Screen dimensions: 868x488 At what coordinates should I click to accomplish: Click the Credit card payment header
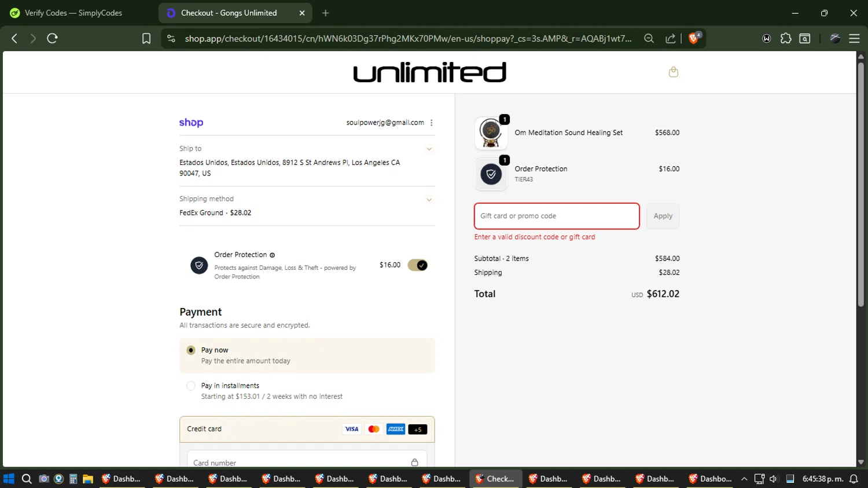click(307, 429)
